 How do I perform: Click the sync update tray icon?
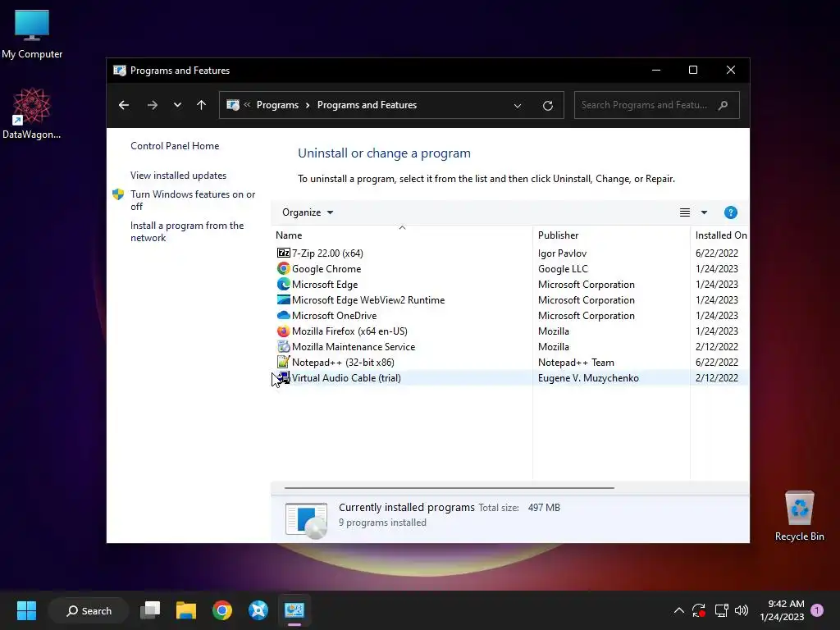(x=699, y=610)
